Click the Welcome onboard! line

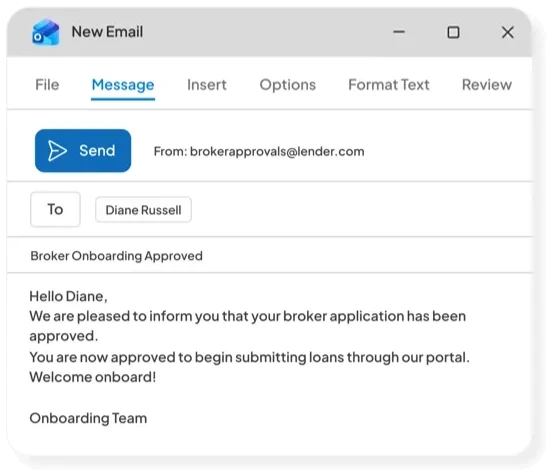(x=92, y=377)
